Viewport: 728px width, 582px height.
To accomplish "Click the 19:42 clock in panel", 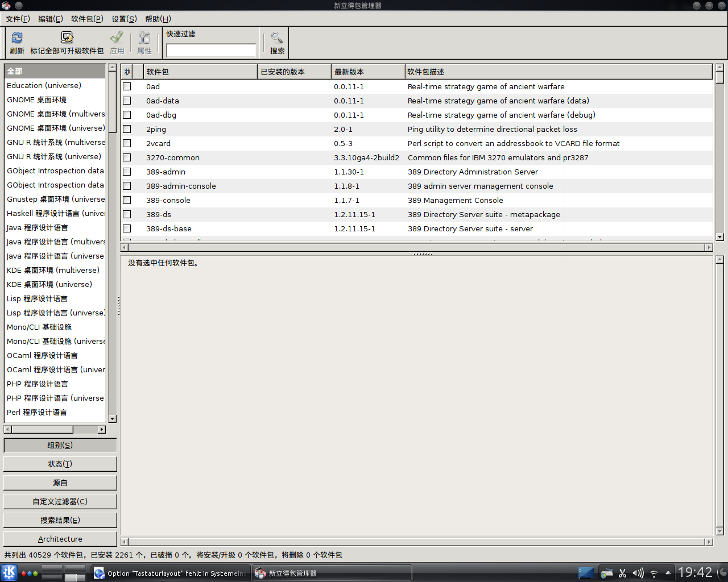I will click(695, 572).
